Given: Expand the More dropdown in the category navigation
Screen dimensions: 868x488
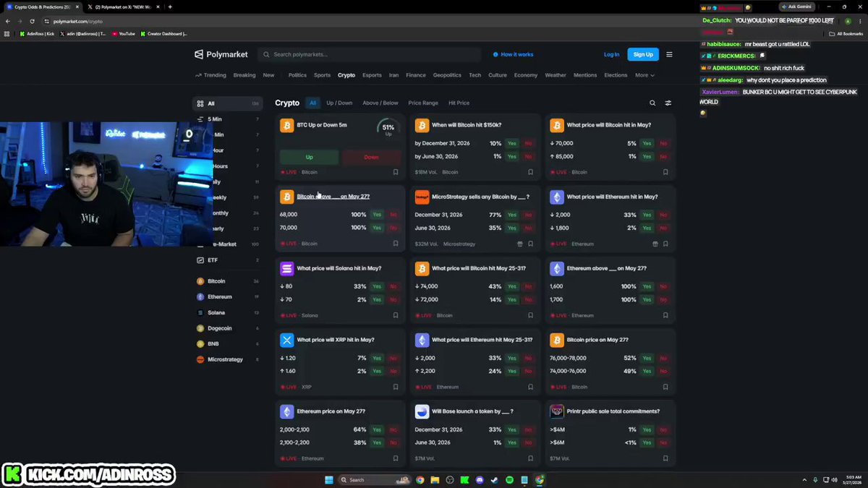Looking at the screenshot, I should (644, 75).
